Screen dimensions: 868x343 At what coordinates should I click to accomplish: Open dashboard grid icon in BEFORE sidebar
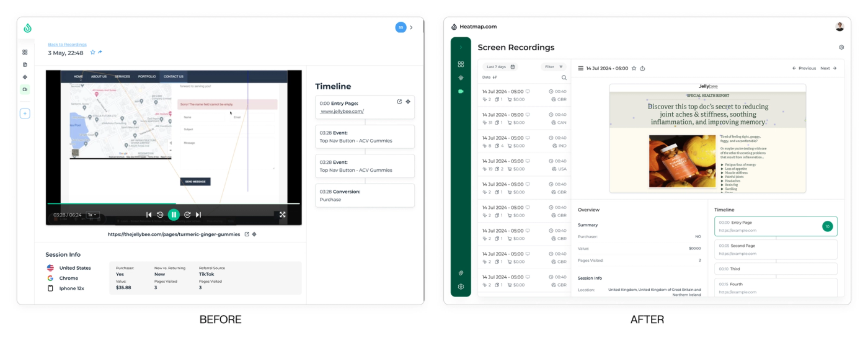tap(25, 52)
